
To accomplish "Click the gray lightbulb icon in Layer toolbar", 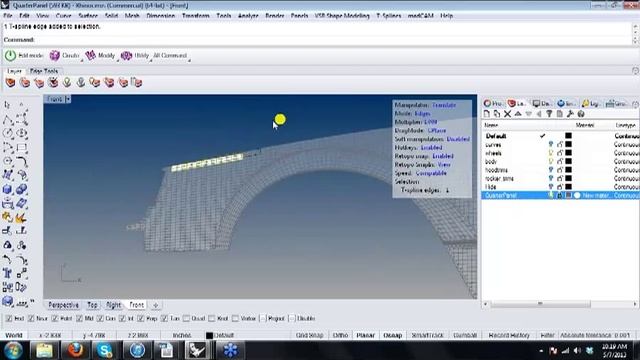I will pos(81,82).
